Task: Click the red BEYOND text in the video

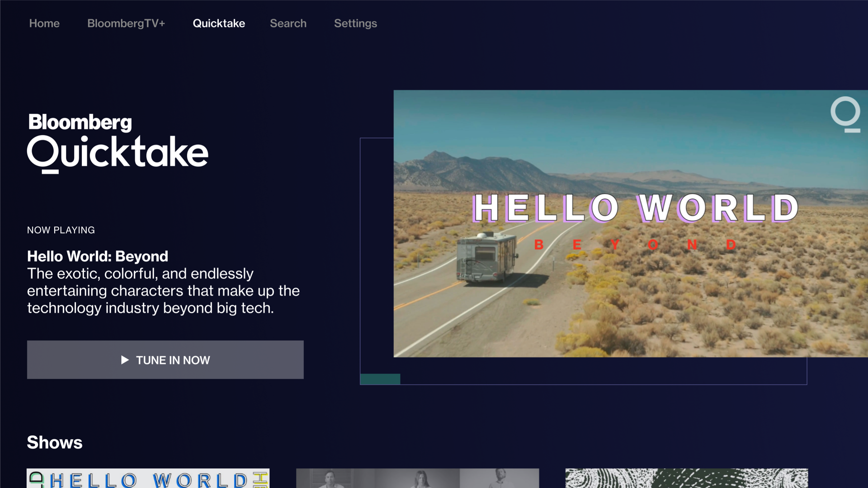Action: (635, 245)
